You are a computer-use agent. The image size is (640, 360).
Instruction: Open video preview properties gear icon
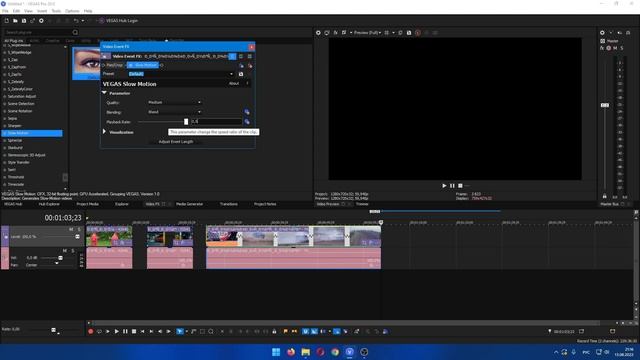tap(318, 33)
